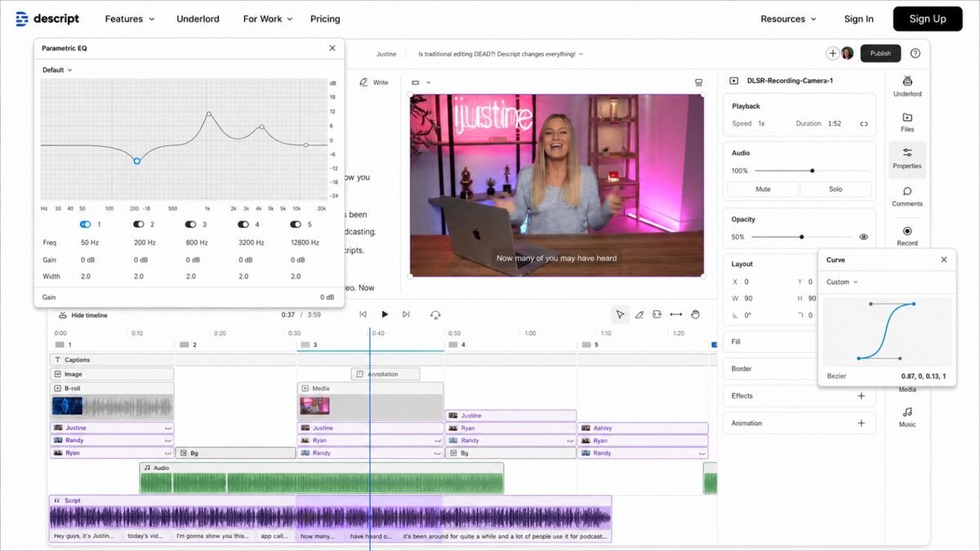This screenshot has width=980, height=551.
Task: Click Mute in the Audio section
Action: (763, 189)
